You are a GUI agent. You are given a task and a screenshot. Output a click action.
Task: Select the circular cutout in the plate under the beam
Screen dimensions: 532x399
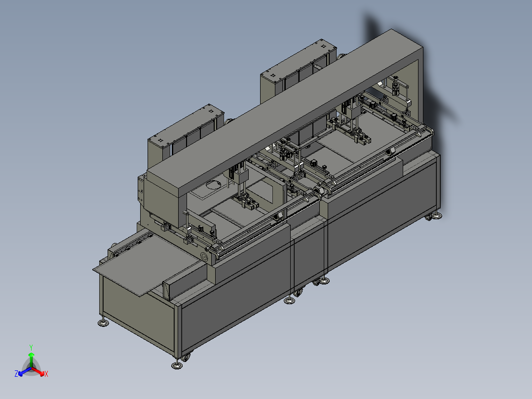pos(213,185)
